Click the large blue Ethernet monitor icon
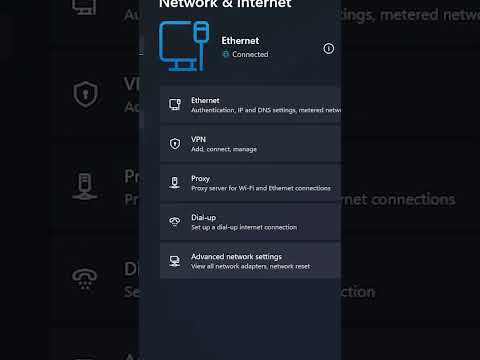 pos(184,46)
